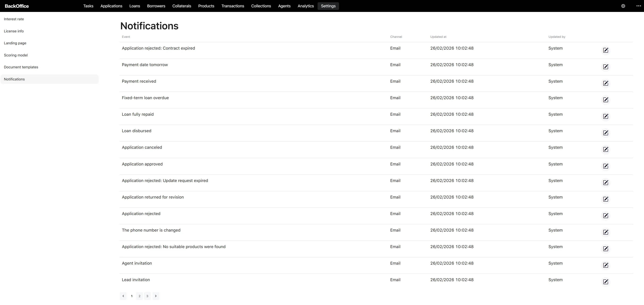Image resolution: width=644 pixels, height=305 pixels.
Task: Select Scoring model settings section
Action: tap(16, 55)
